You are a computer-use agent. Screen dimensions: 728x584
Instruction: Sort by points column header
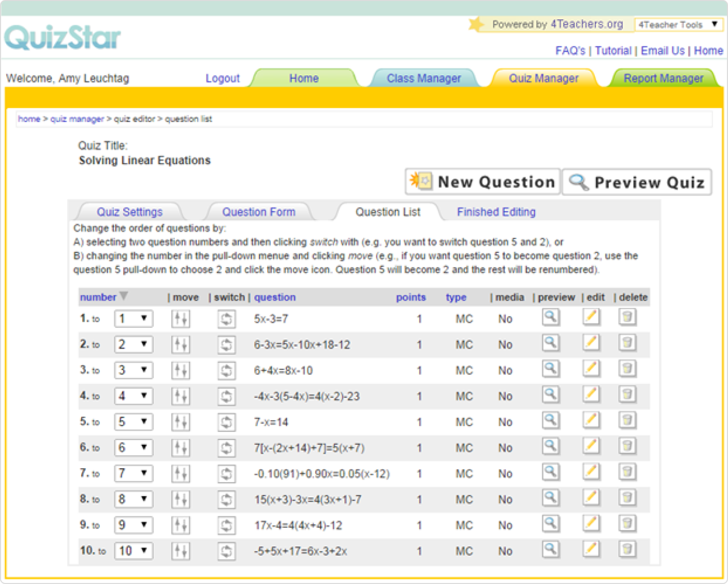click(x=411, y=297)
